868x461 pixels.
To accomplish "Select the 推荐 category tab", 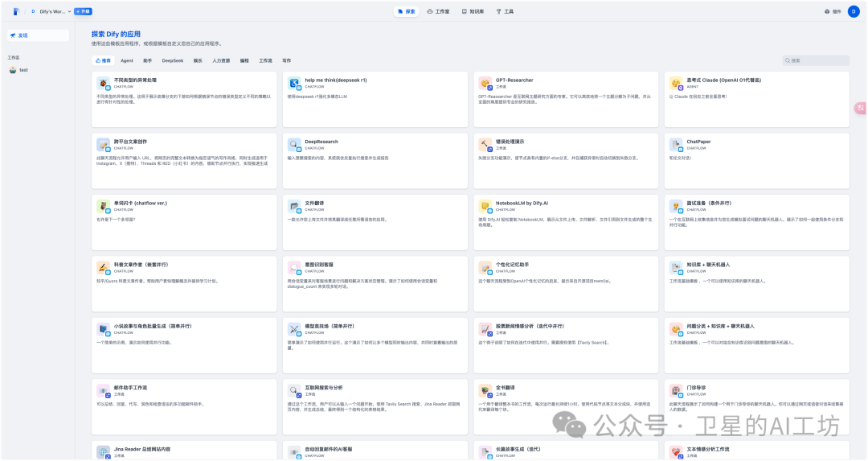I will 103,61.
